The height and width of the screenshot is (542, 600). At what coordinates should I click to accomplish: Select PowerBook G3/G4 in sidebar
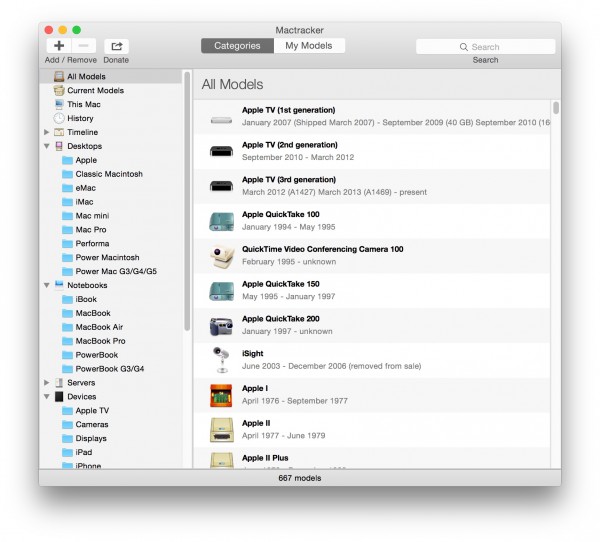pos(103,369)
